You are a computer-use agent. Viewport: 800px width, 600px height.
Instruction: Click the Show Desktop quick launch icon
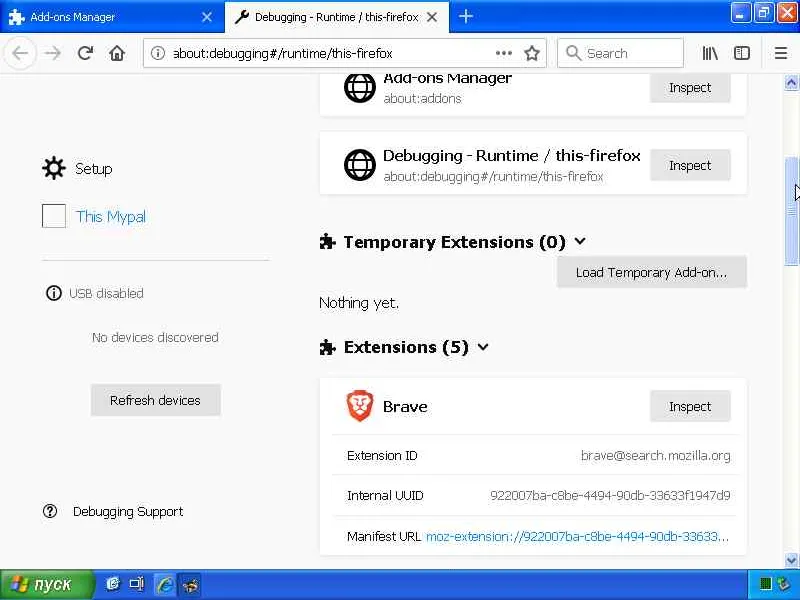[137, 584]
